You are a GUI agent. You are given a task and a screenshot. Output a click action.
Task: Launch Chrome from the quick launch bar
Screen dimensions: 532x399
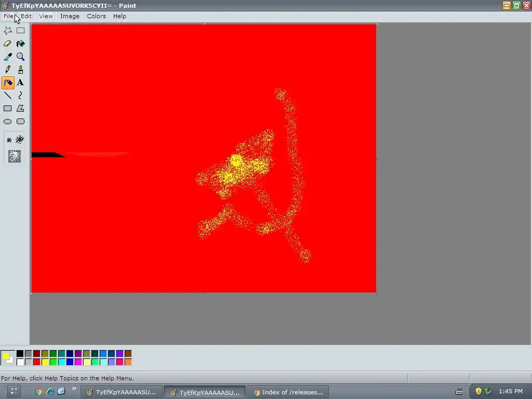tap(38, 392)
